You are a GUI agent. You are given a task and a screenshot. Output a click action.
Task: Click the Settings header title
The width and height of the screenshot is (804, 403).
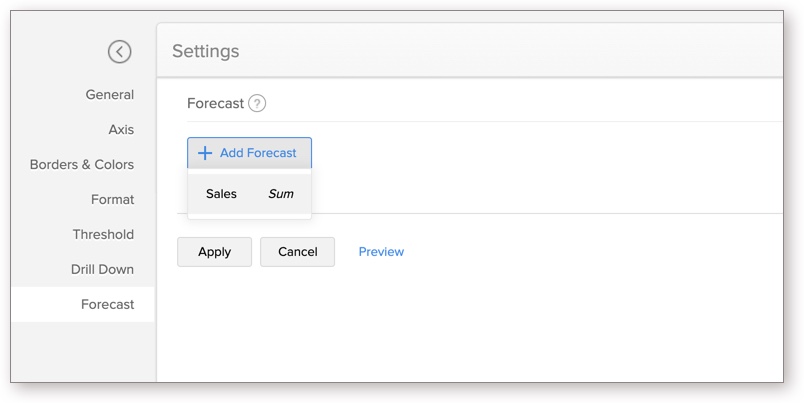click(x=206, y=51)
